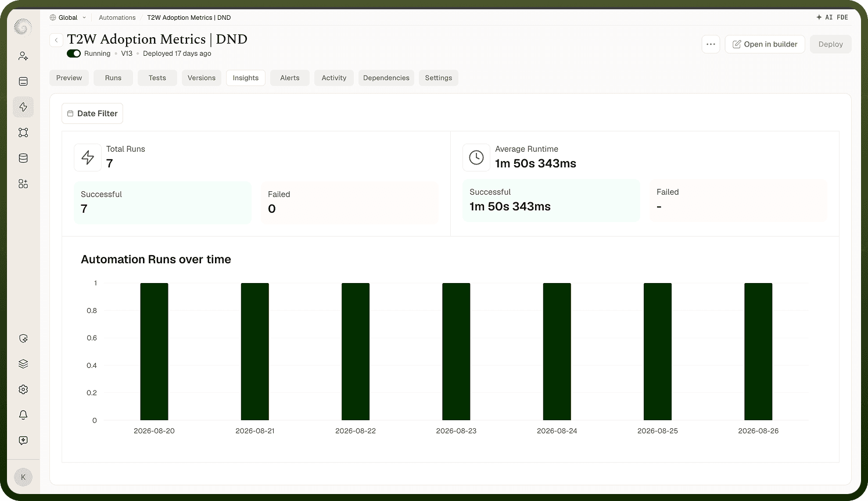Click the spiral app logo in the sidebar
868x501 pixels.
pyautogui.click(x=23, y=27)
